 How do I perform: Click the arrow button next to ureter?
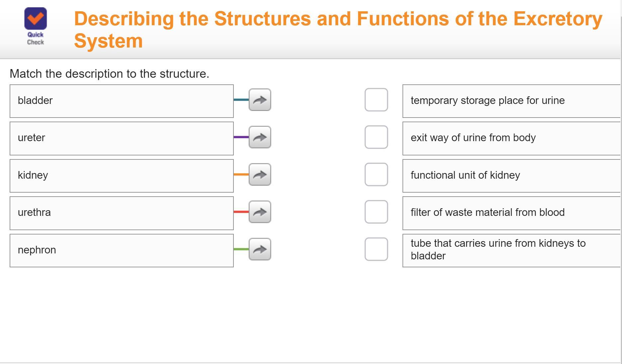pos(260,137)
